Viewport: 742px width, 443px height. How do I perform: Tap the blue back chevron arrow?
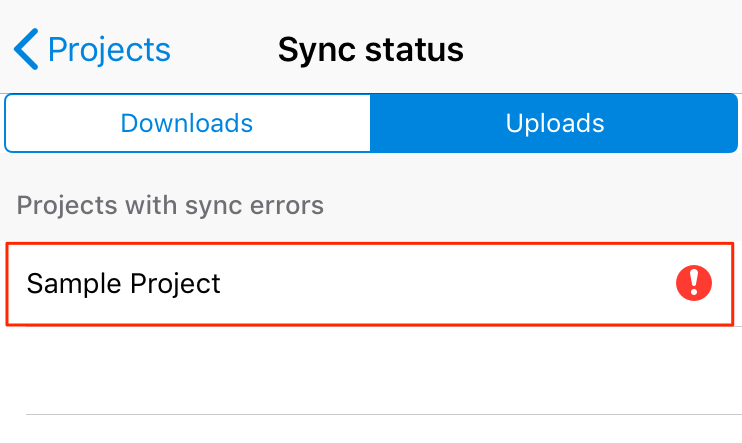[27, 49]
